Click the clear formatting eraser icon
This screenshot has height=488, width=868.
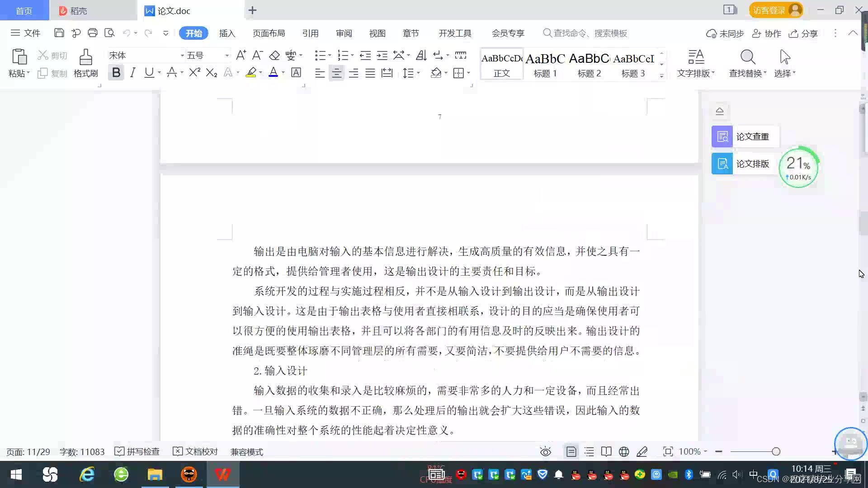pos(274,56)
